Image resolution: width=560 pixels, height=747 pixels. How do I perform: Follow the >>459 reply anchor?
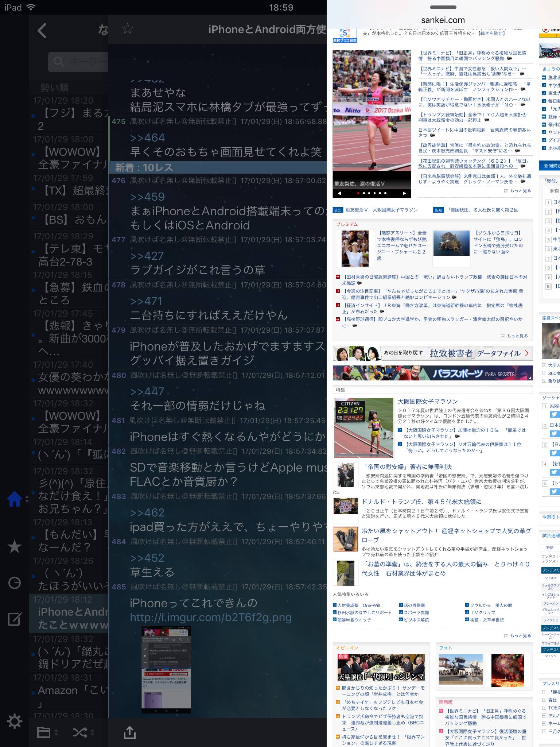coord(148,197)
